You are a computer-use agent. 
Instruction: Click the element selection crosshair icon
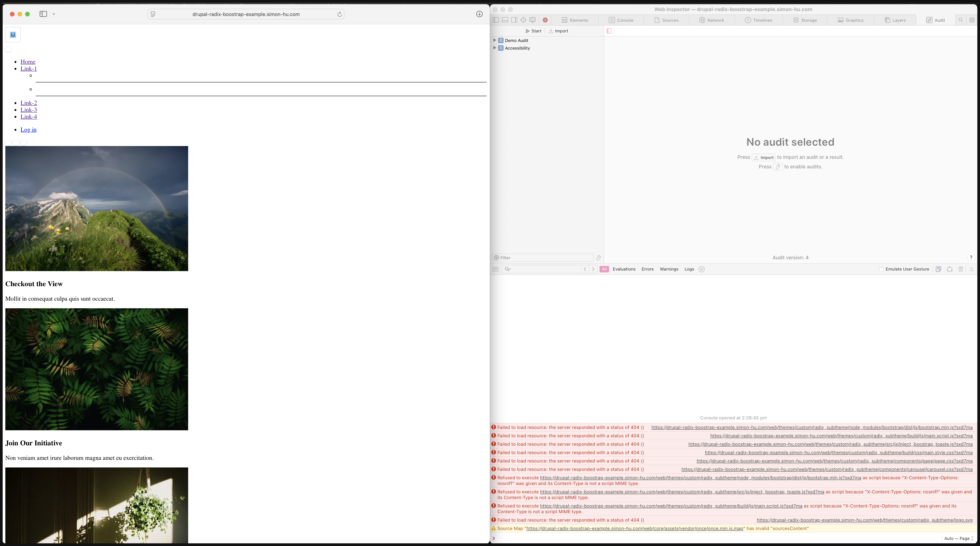[523, 20]
